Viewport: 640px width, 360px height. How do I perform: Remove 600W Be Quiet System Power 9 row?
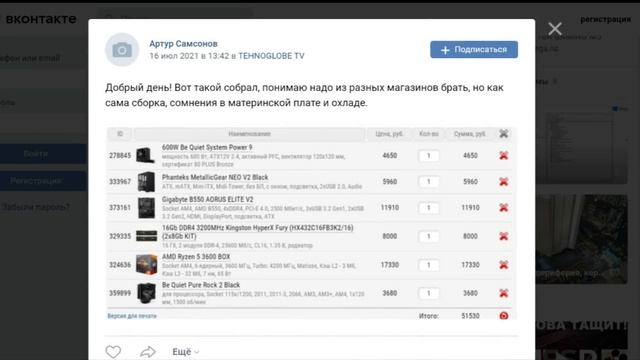point(504,155)
